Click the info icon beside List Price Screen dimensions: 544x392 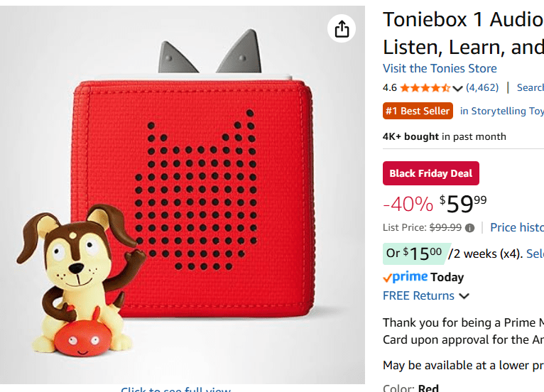click(x=469, y=228)
